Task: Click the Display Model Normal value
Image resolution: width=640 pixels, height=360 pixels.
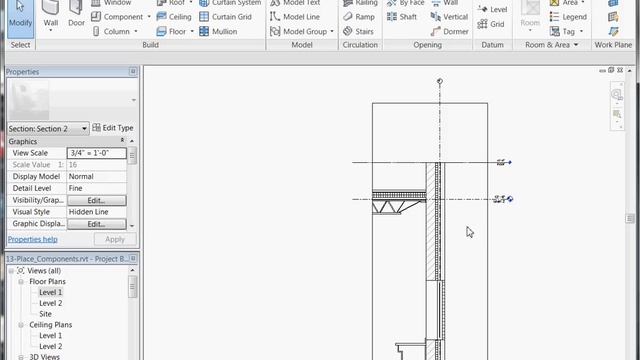Action: [96, 176]
